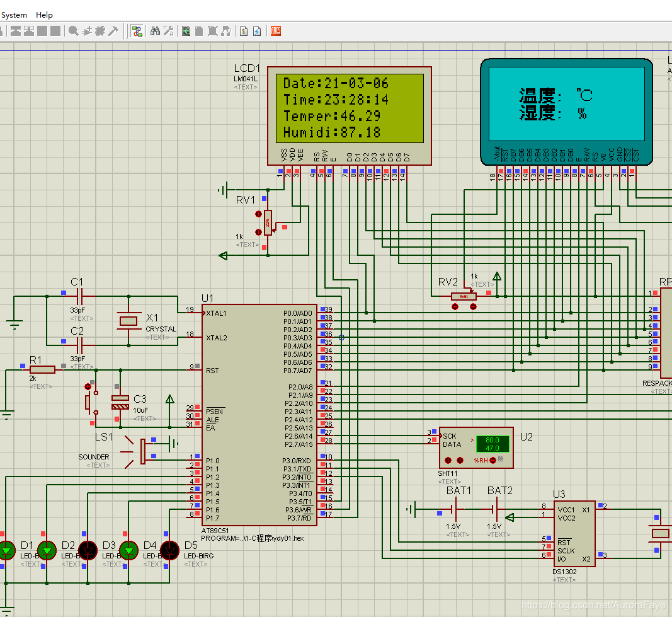Image resolution: width=672 pixels, height=617 pixels.
Task: Click RV2 potentiometer left red adjust button
Action: [x=455, y=306]
